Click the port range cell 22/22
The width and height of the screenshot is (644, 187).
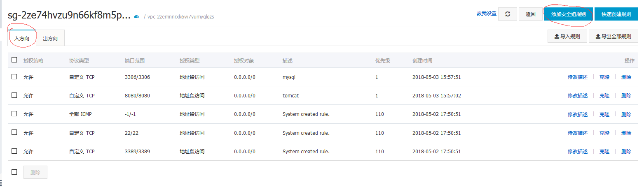pos(132,133)
